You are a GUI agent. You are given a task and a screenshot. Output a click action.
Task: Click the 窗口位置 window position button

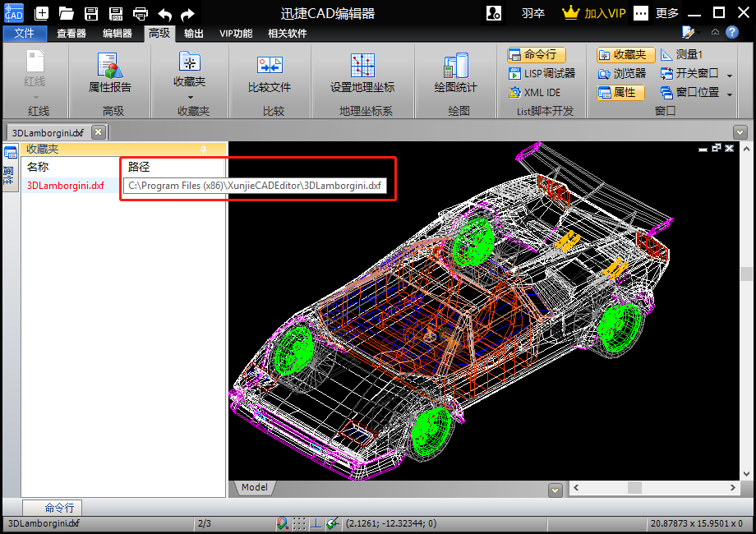point(689,92)
